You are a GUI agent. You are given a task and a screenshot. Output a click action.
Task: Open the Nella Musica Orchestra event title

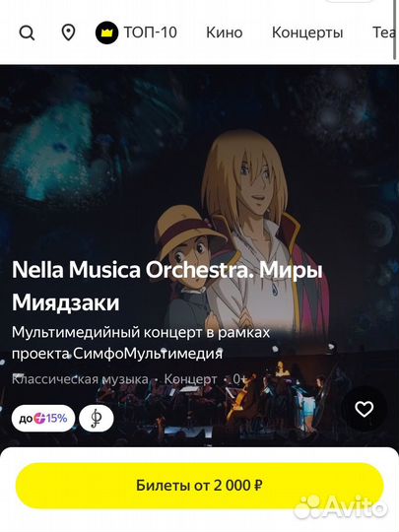[167, 286]
